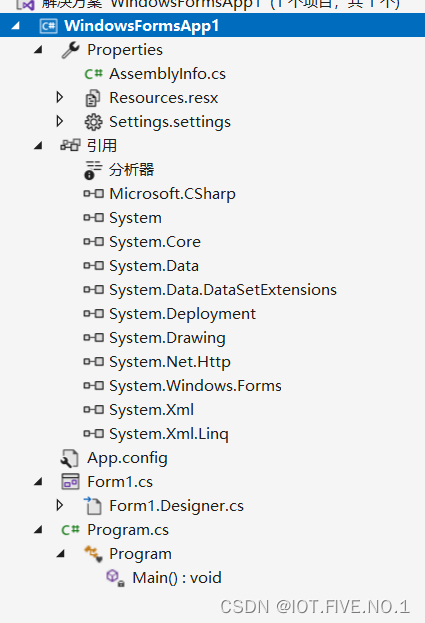Click the Resources.resx file icon
Screen dimensions: 425x623
pyautogui.click(x=93, y=98)
